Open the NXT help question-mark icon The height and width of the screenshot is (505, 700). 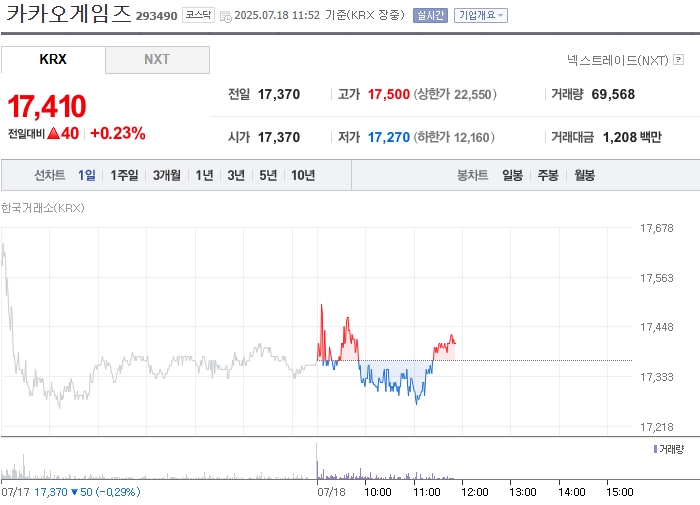tap(678, 59)
